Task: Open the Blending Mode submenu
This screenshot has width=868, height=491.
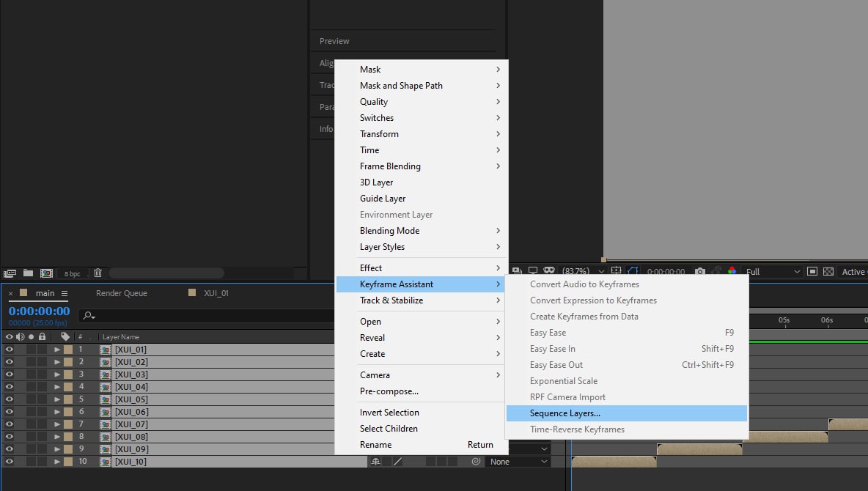Action: [422, 231]
